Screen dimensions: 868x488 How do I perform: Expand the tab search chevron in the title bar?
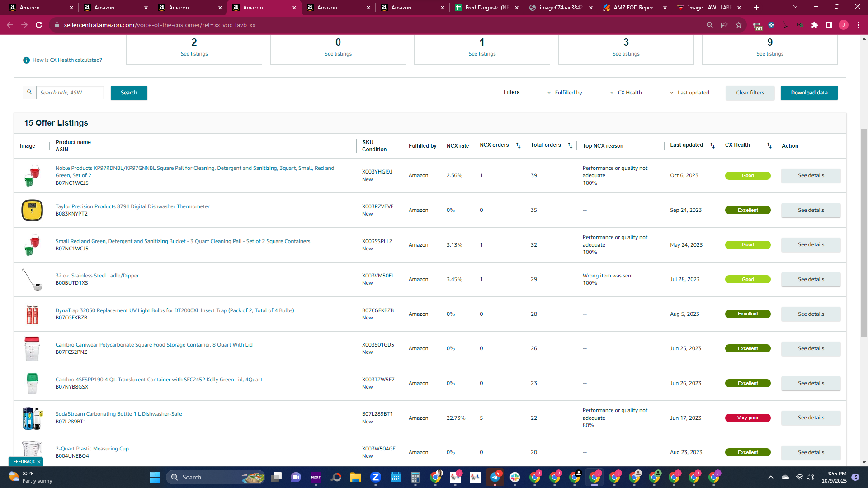click(x=795, y=7)
